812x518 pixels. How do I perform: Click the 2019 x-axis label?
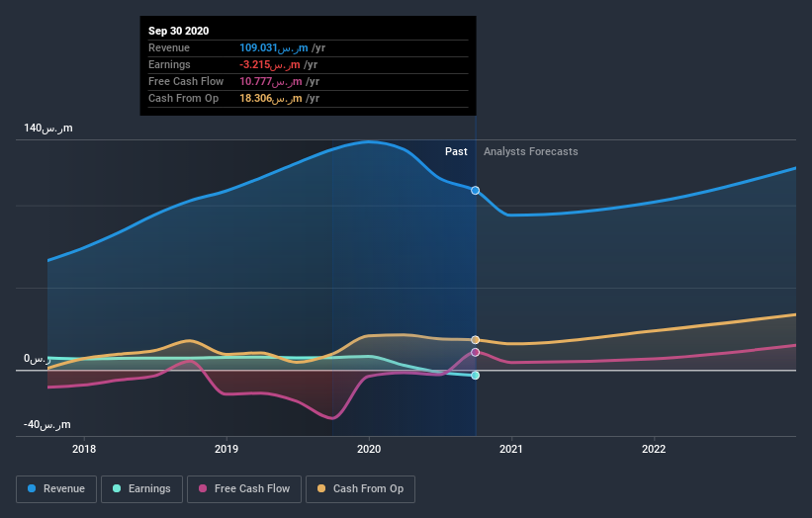point(226,449)
